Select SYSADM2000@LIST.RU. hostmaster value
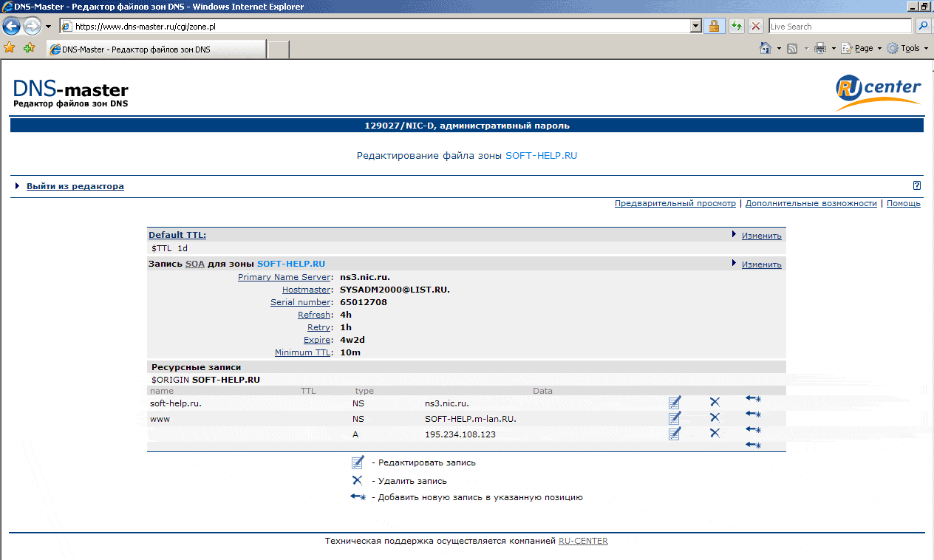 click(x=395, y=290)
